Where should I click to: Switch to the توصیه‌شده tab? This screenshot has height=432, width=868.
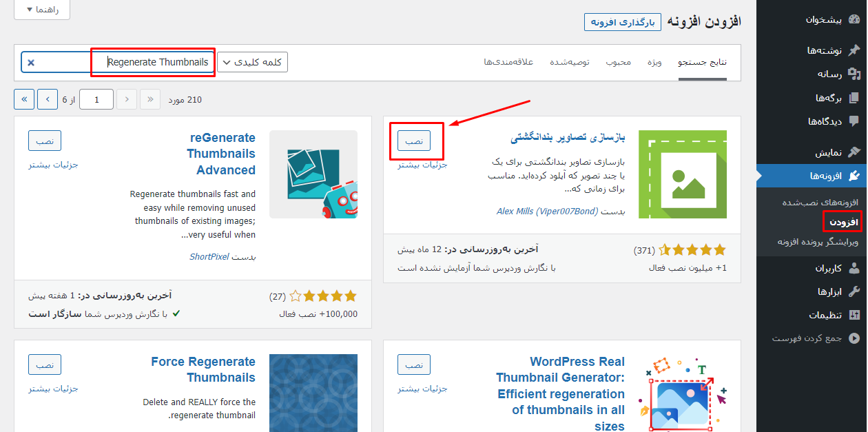569,62
